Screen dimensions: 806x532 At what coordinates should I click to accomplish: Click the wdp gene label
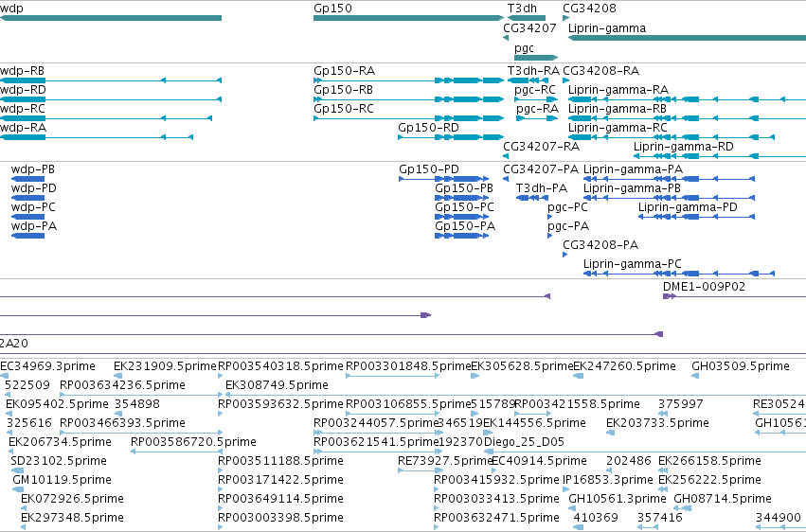point(11,9)
